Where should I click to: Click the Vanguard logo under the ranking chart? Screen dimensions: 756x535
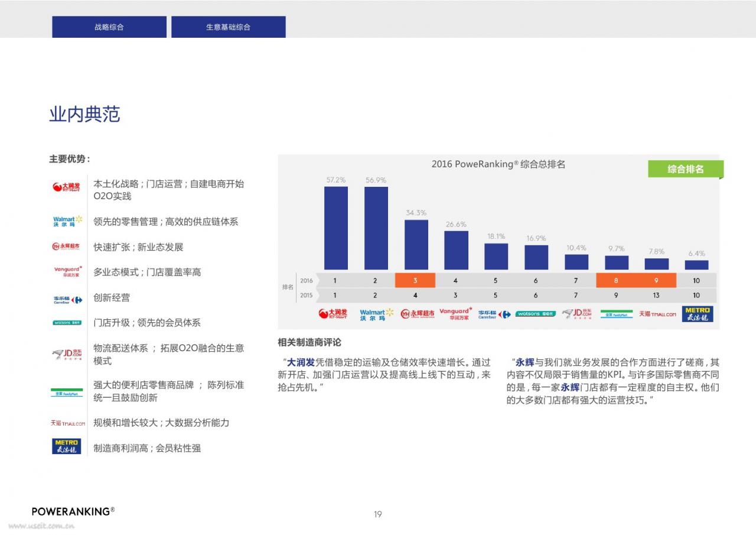pos(455,313)
